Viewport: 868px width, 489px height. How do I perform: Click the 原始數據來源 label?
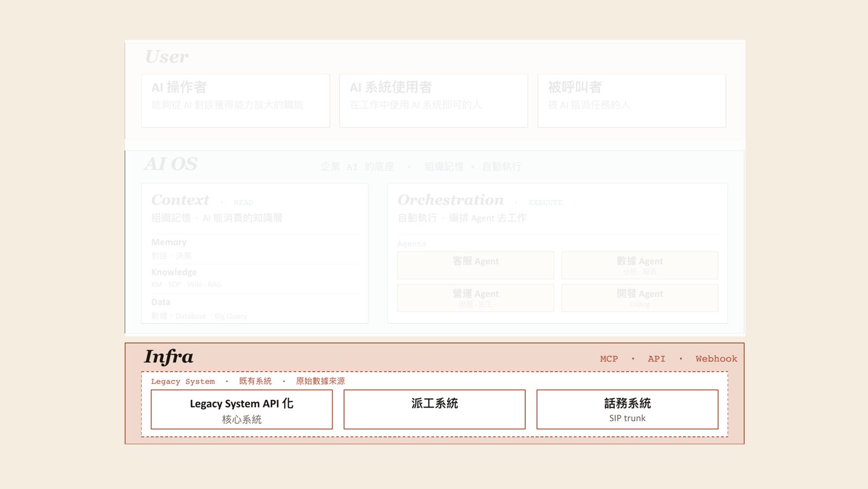coord(320,381)
